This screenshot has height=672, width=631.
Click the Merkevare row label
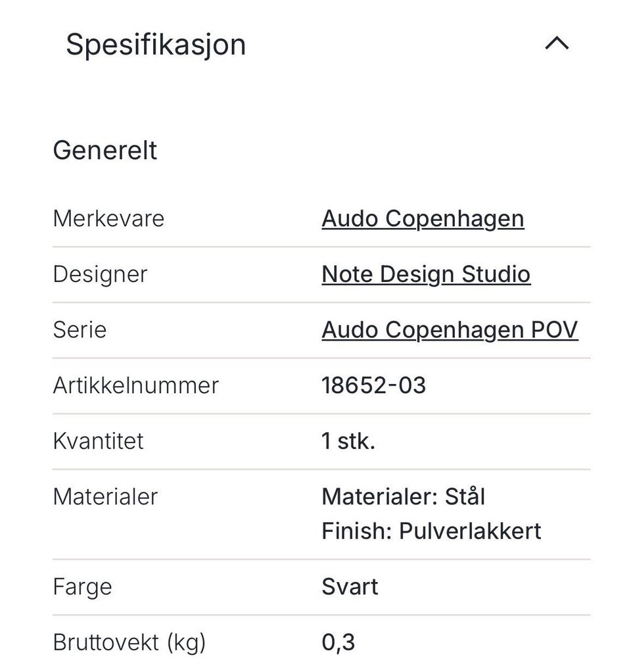(108, 218)
